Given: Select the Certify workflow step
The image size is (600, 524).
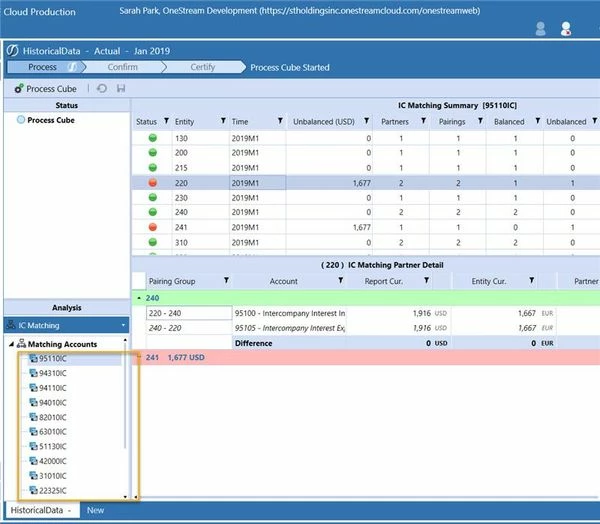Looking at the screenshot, I should 203,67.
